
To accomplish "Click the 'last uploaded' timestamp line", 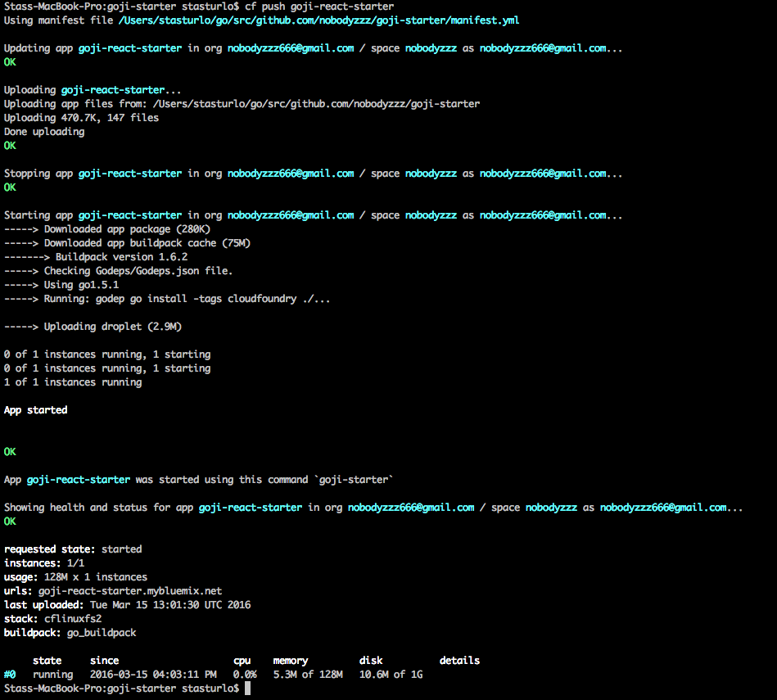I will coord(128,604).
